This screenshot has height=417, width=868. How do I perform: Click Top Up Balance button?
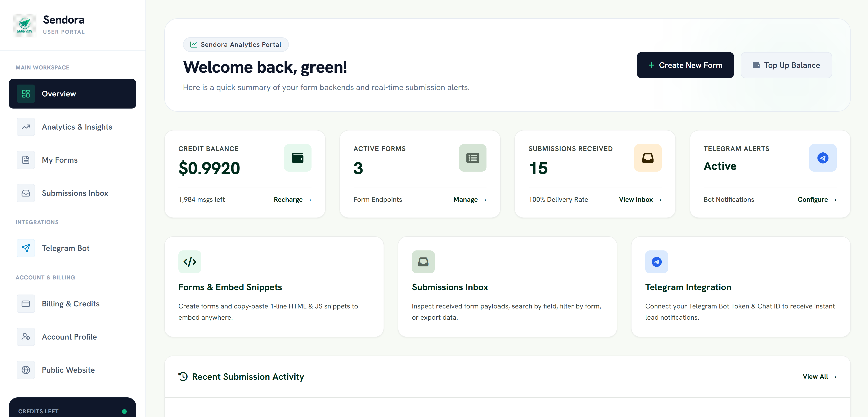pos(786,65)
